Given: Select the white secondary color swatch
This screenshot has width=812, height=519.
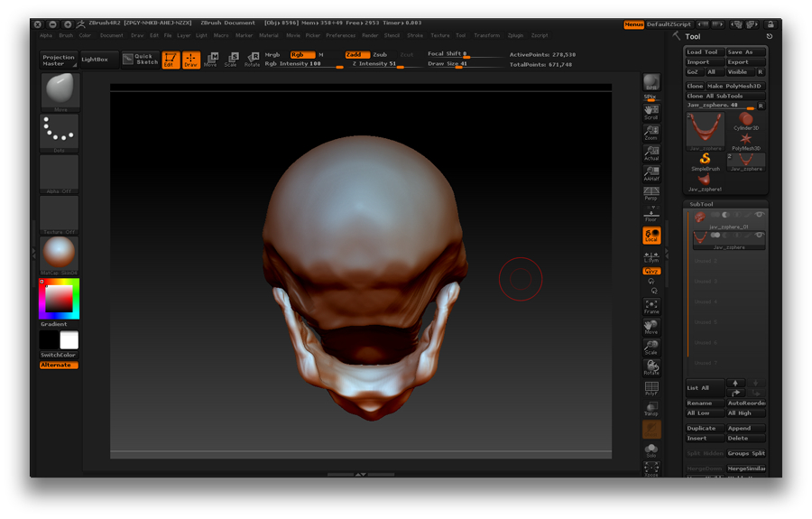Looking at the screenshot, I should click(69, 340).
